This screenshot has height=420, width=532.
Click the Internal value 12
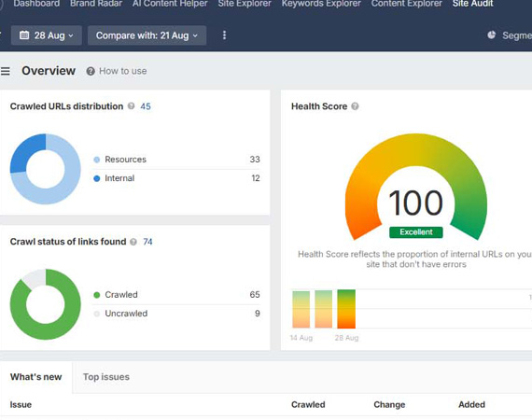coord(256,178)
